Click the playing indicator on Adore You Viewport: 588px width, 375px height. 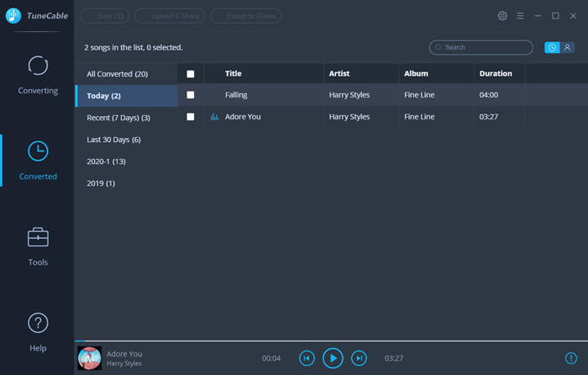point(214,117)
